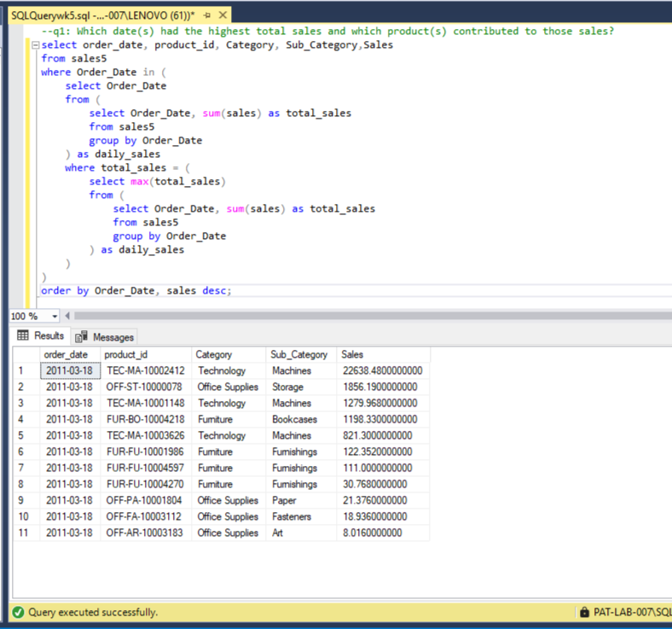
Task: Place cursor on 'order by Order_Date, sales desc;' line
Action: (136, 291)
